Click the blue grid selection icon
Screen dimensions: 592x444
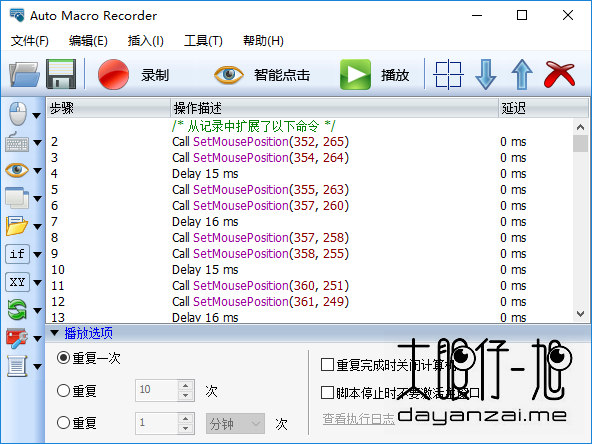[448, 74]
